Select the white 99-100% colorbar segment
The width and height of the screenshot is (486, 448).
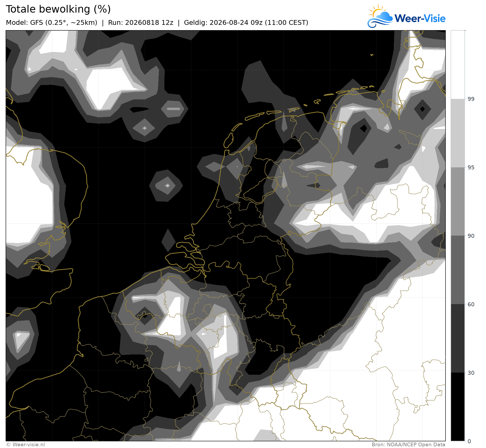(x=458, y=65)
